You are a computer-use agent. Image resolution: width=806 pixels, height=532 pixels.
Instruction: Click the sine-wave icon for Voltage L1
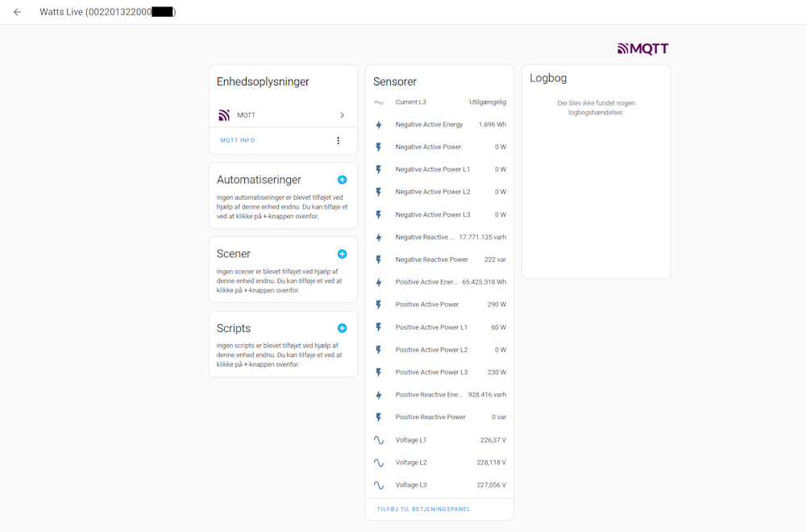coord(378,440)
